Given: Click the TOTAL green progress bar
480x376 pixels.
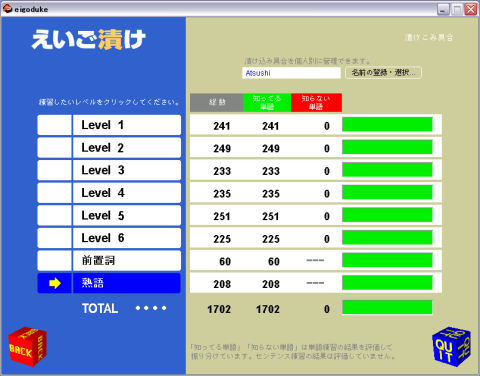Looking at the screenshot, I should (387, 307).
